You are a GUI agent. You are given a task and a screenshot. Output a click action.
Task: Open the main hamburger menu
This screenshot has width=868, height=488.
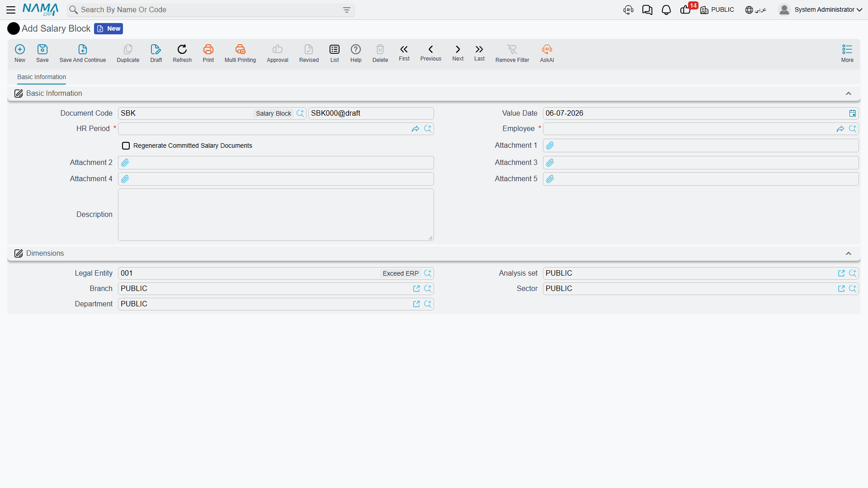tap(11, 10)
